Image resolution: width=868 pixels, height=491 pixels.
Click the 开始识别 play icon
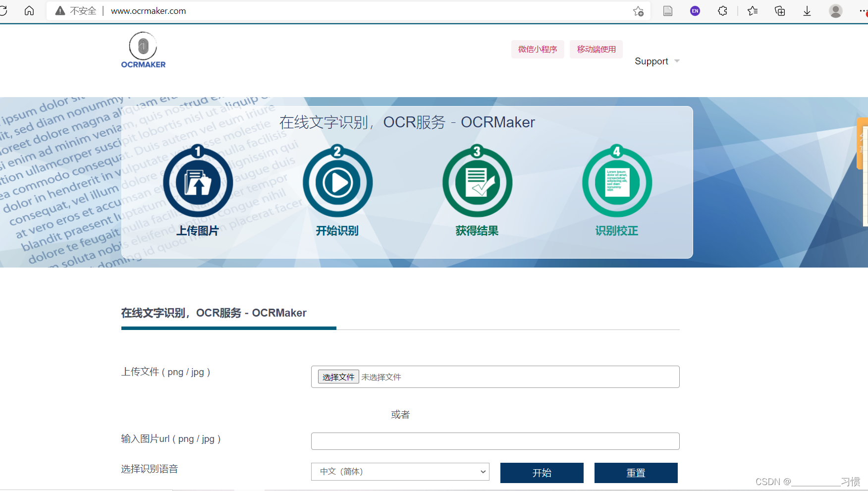pyautogui.click(x=337, y=182)
